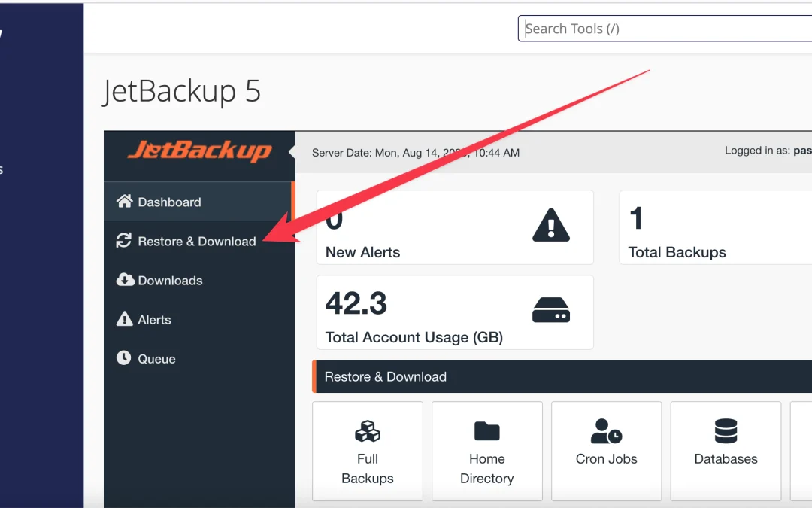This screenshot has height=508, width=812.
Task: Click inside the Search Tools field
Action: tap(662, 28)
